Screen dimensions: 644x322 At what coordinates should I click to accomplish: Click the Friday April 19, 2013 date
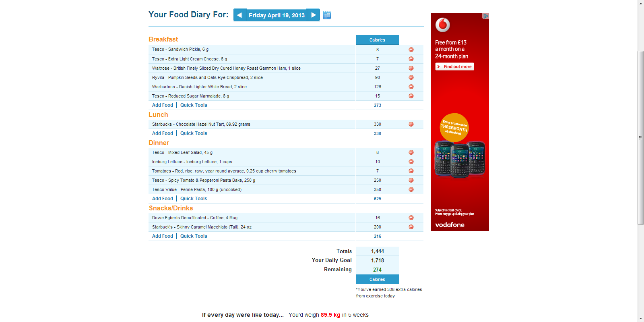point(277,15)
